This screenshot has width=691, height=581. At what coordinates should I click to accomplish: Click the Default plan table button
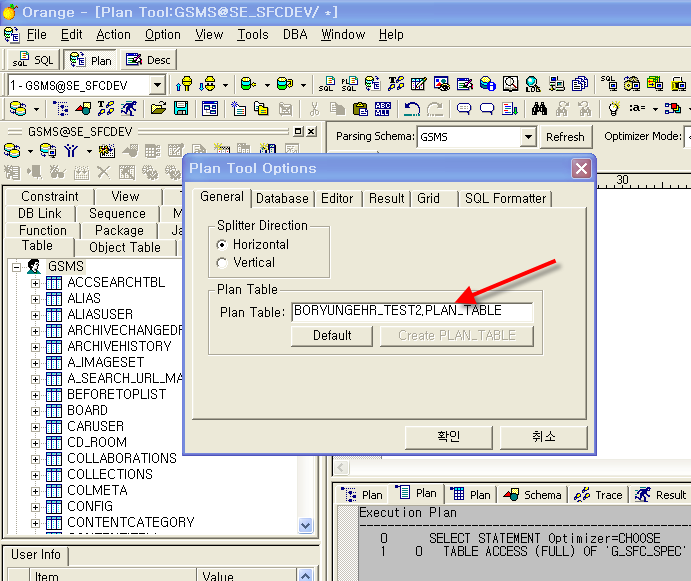(332, 335)
